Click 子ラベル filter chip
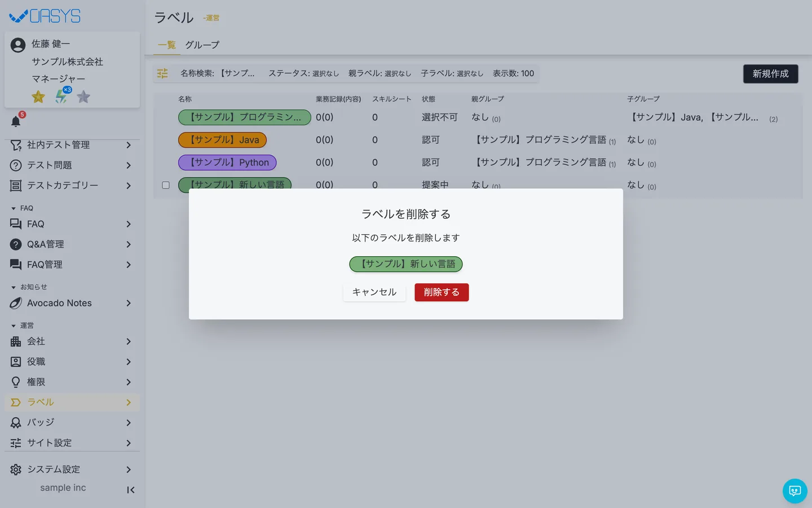This screenshot has height=508, width=812. click(452, 73)
